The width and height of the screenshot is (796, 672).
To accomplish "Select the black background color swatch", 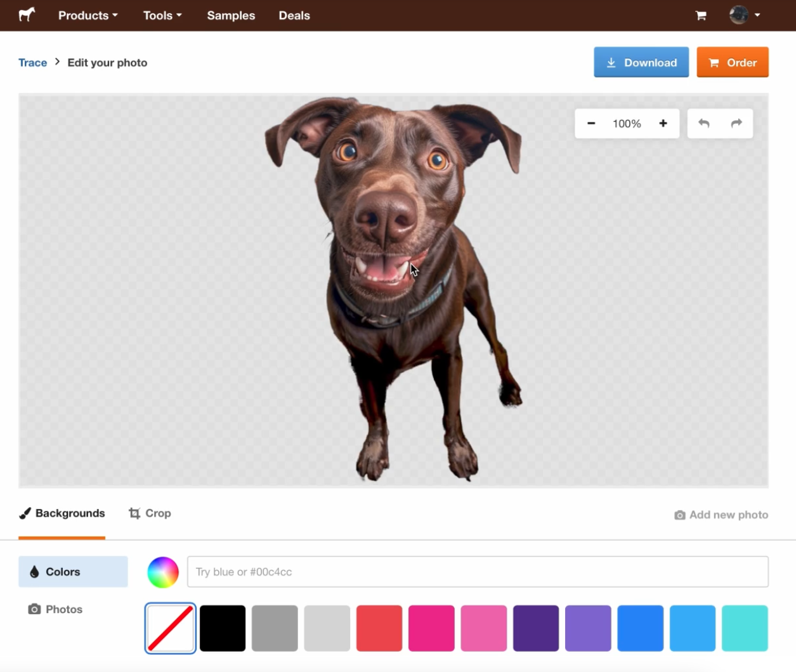I will (x=222, y=628).
